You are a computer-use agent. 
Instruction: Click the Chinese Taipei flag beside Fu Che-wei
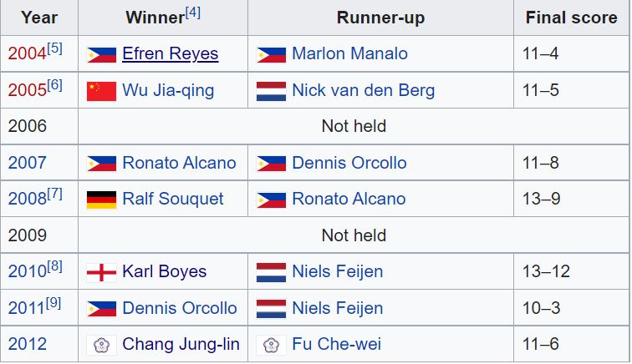click(x=271, y=345)
